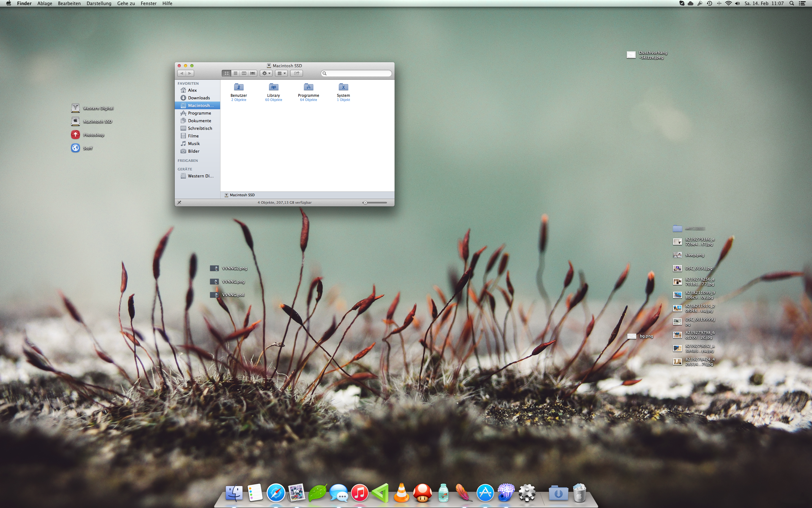This screenshot has width=812, height=508.
Task: Click the Finder search field
Action: tap(356, 73)
